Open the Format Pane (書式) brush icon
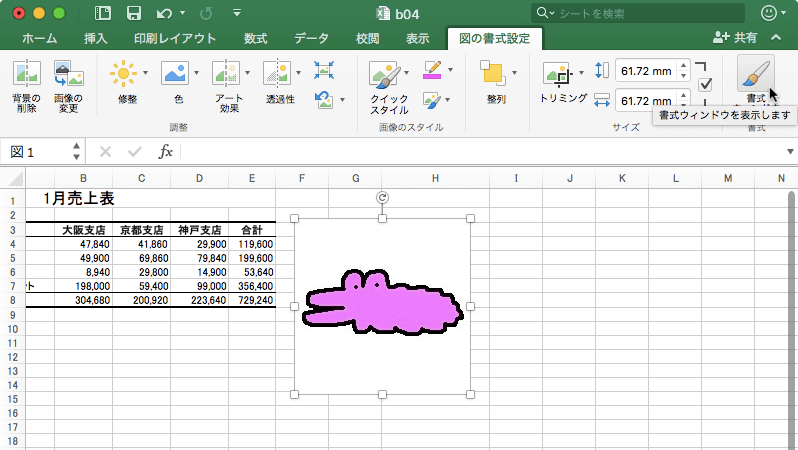This screenshot has width=798, height=450. coord(755,74)
